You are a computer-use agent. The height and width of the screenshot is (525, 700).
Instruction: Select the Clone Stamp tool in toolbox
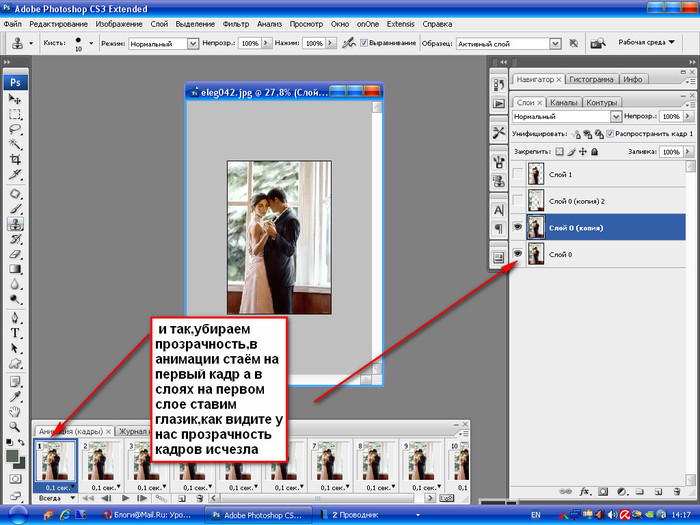point(15,224)
